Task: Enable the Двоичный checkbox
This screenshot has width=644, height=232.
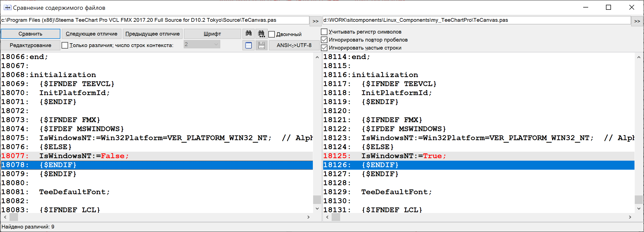Action: point(272,34)
